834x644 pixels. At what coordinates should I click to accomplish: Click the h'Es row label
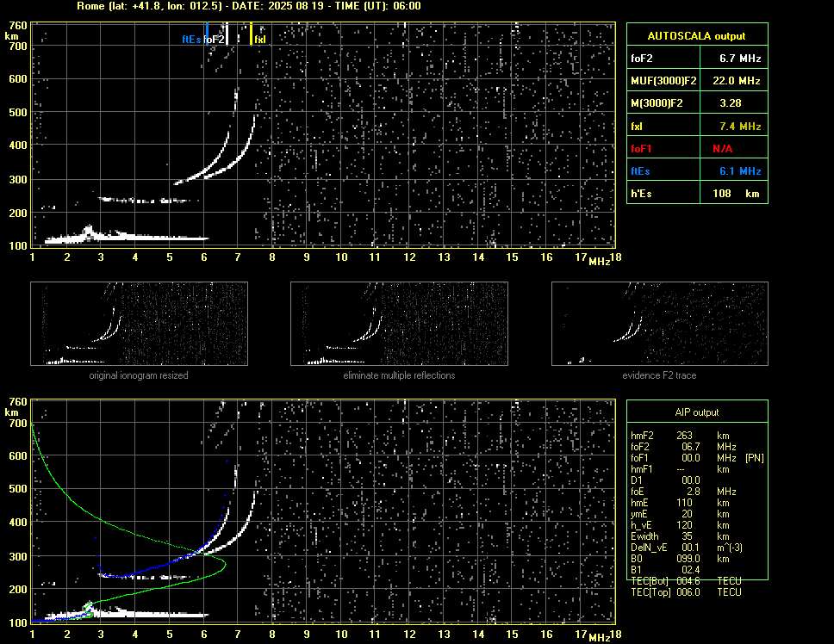pyautogui.click(x=641, y=194)
